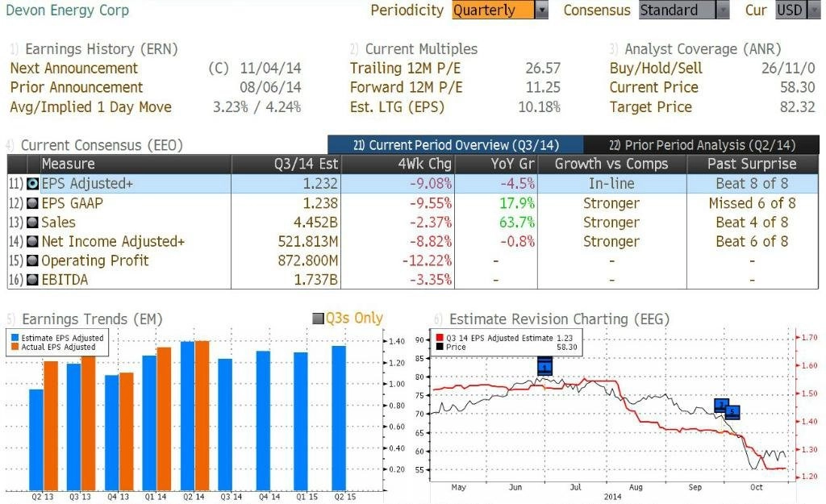Click Trailing 12M P/E value 26.57
This screenshot has width=826, height=504.
tap(543, 69)
